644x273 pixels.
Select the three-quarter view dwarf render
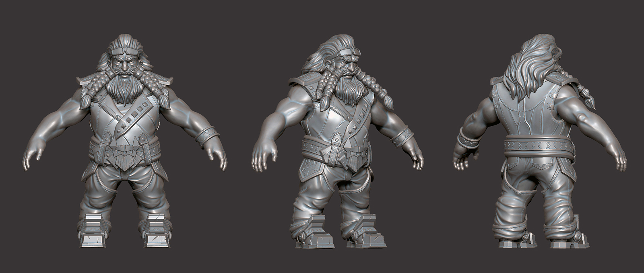[x=337, y=142]
